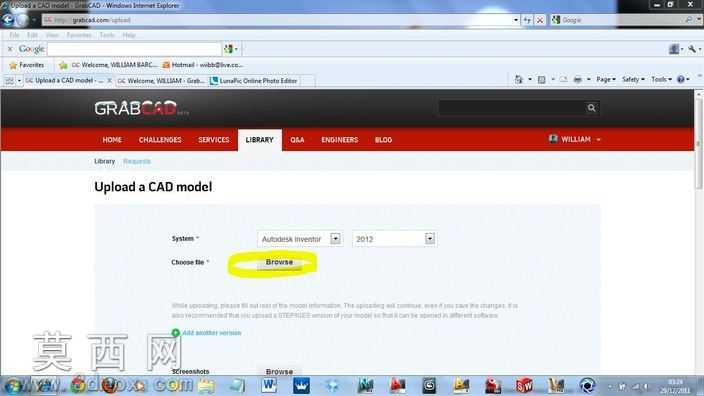Click the browser Forward arrow button
The height and width of the screenshot is (396, 704).
(x=22, y=20)
